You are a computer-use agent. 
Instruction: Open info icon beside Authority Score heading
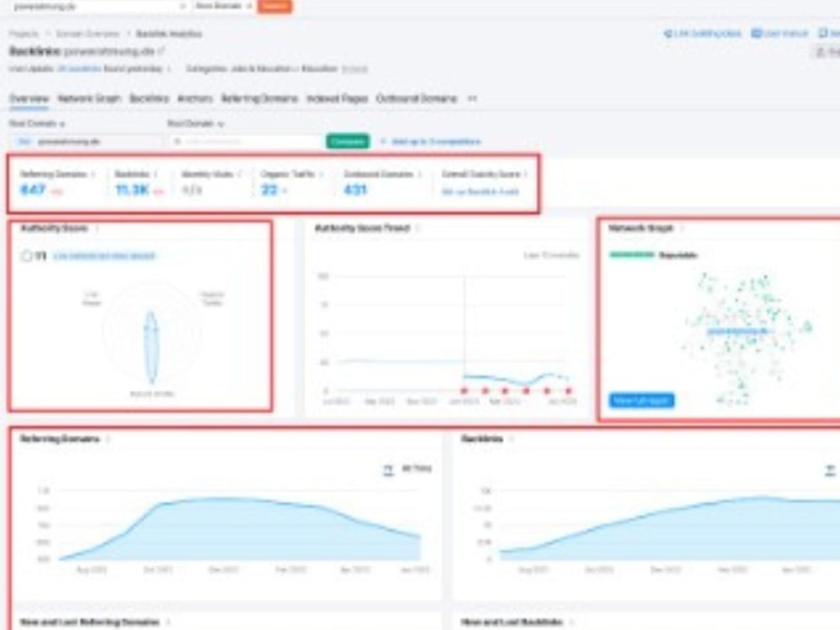(x=97, y=228)
